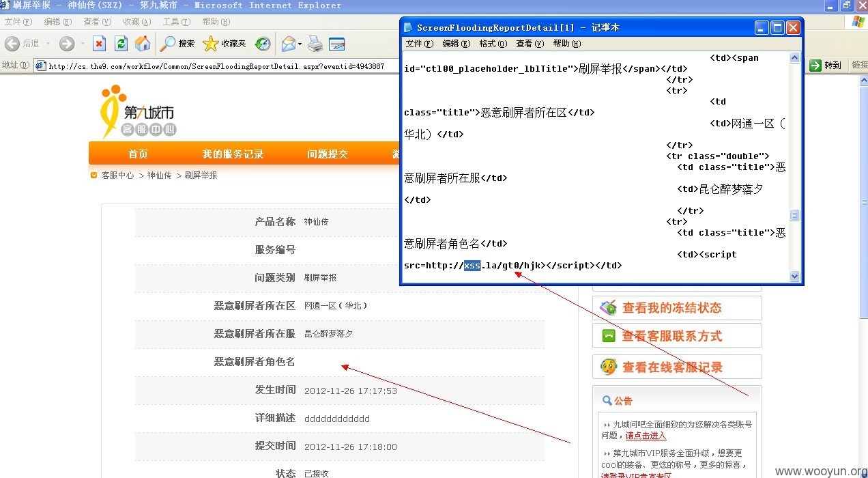The image size is (868, 478).
Task: Open the 首页 navigation tab
Action: tap(138, 154)
